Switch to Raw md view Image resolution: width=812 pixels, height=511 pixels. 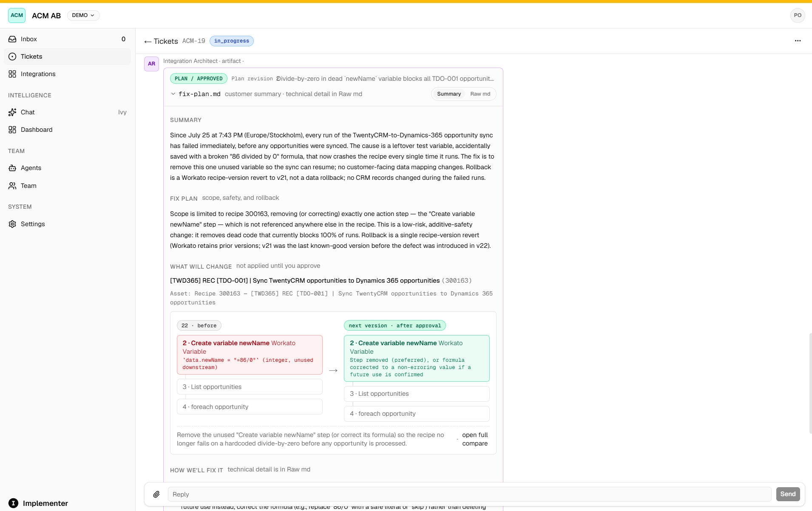coord(480,94)
